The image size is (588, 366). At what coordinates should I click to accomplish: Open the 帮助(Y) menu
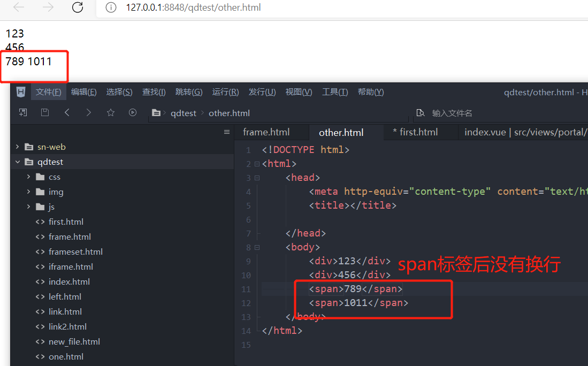(x=370, y=92)
